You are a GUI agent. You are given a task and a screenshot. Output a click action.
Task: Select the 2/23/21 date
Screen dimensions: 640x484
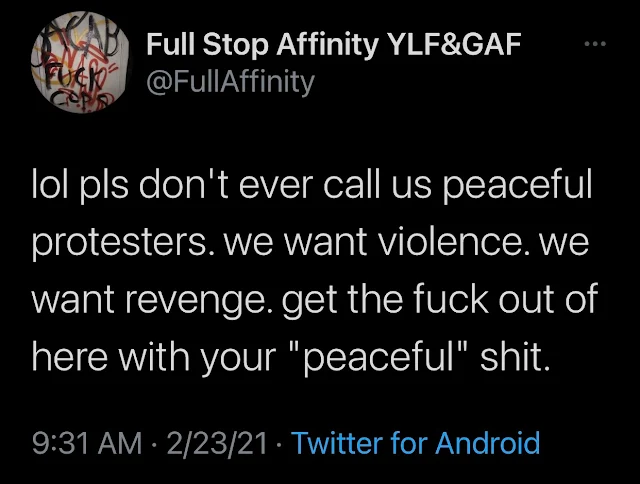tap(217, 443)
